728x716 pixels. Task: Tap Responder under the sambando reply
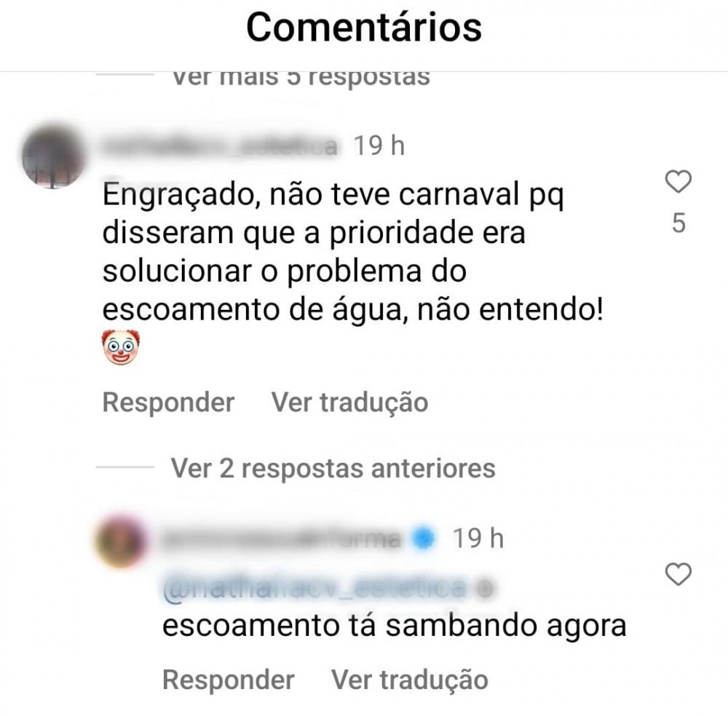229,680
